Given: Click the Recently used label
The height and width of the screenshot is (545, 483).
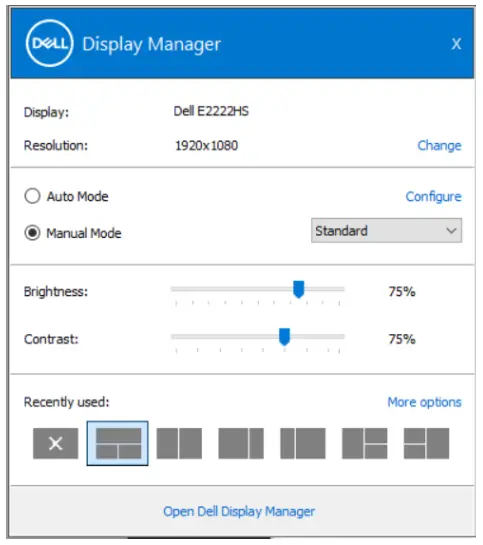Looking at the screenshot, I should pyautogui.click(x=66, y=402).
